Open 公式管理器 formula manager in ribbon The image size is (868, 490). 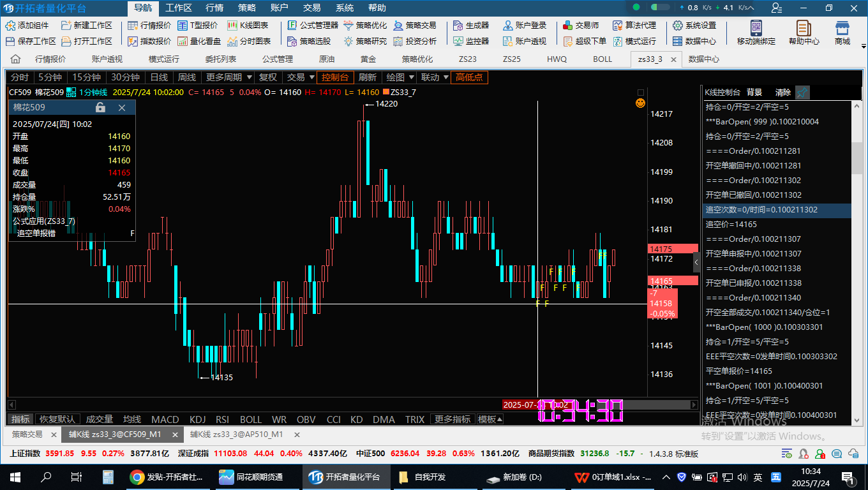tap(313, 26)
